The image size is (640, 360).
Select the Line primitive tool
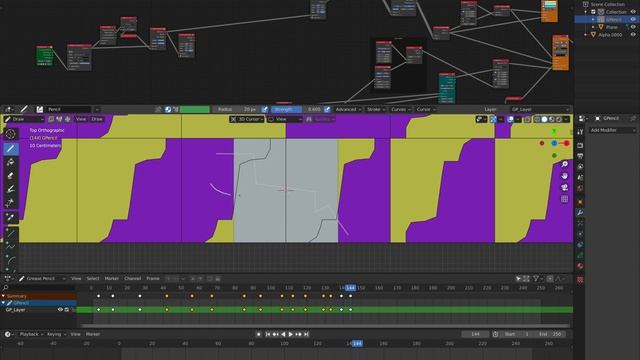click(11, 233)
